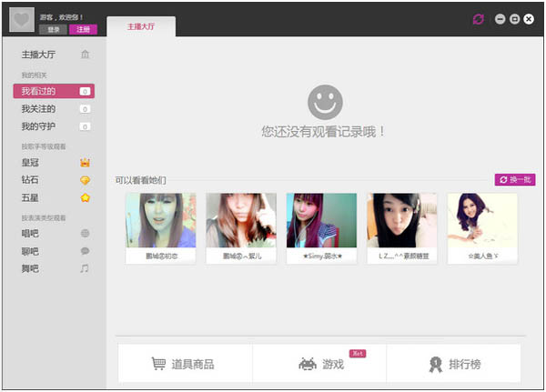Minimize the window

(x=500, y=19)
